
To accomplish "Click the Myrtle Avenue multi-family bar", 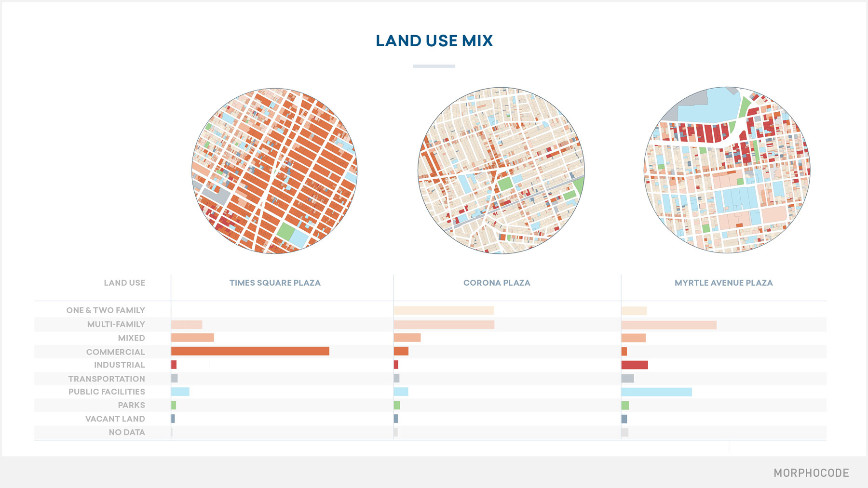I will pos(669,325).
